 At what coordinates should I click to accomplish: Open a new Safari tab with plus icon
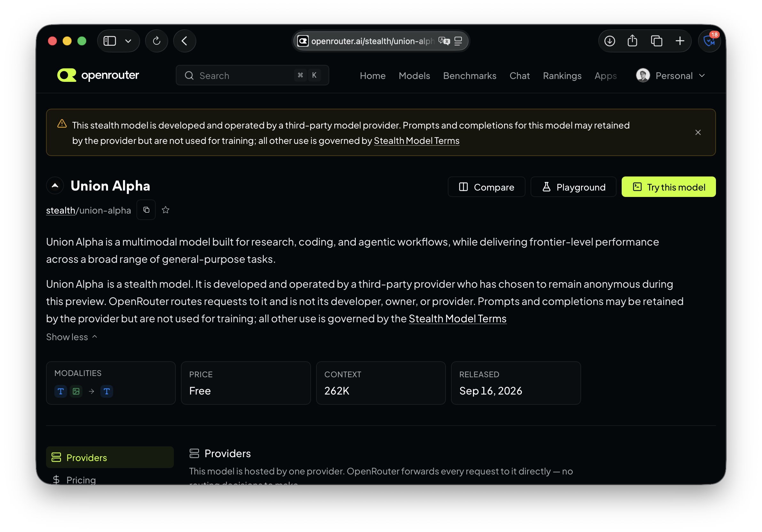tap(680, 41)
